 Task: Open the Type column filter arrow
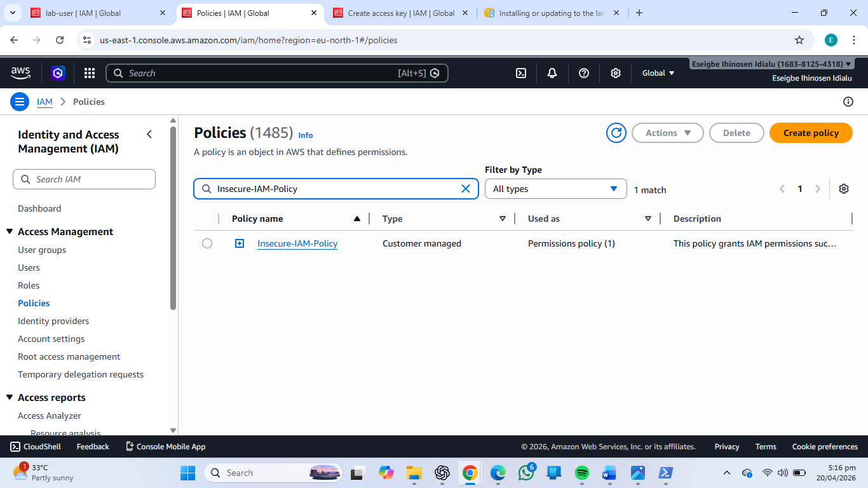click(x=503, y=219)
